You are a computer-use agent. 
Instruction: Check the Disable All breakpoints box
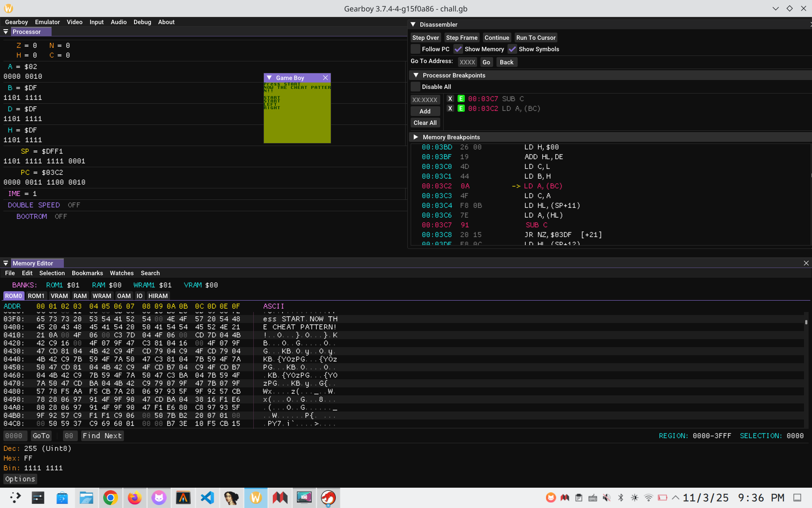click(x=416, y=87)
